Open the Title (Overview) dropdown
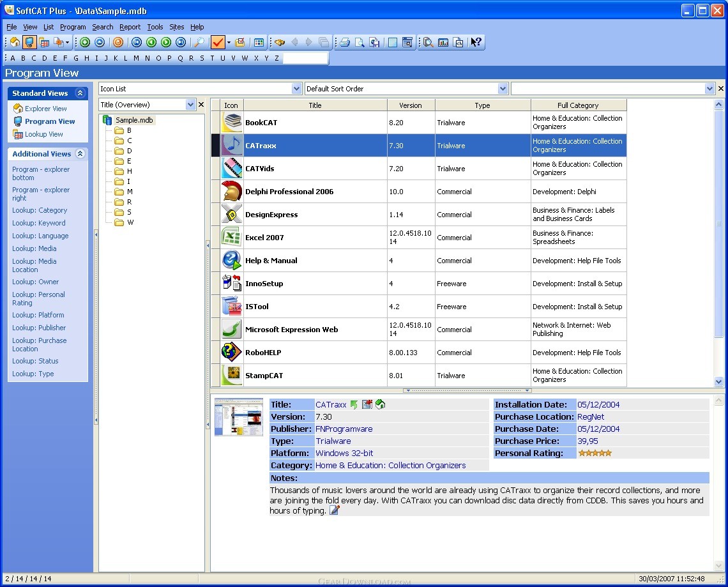The image size is (728, 587). (x=190, y=105)
